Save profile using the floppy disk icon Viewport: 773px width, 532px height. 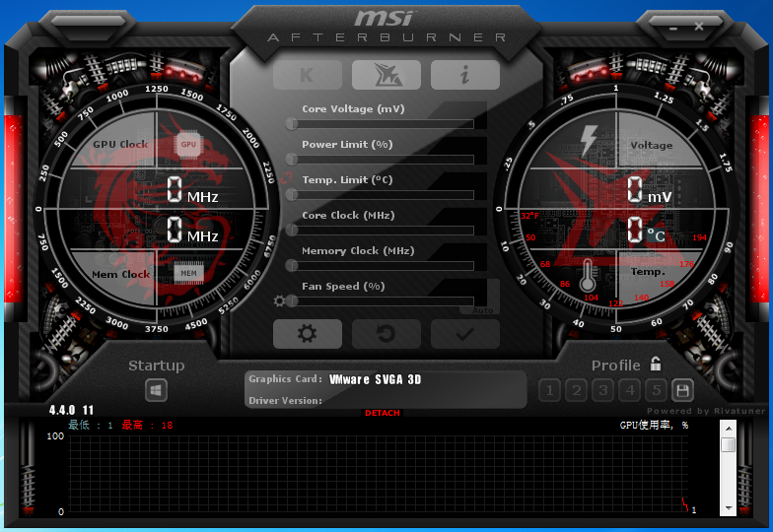point(681,390)
